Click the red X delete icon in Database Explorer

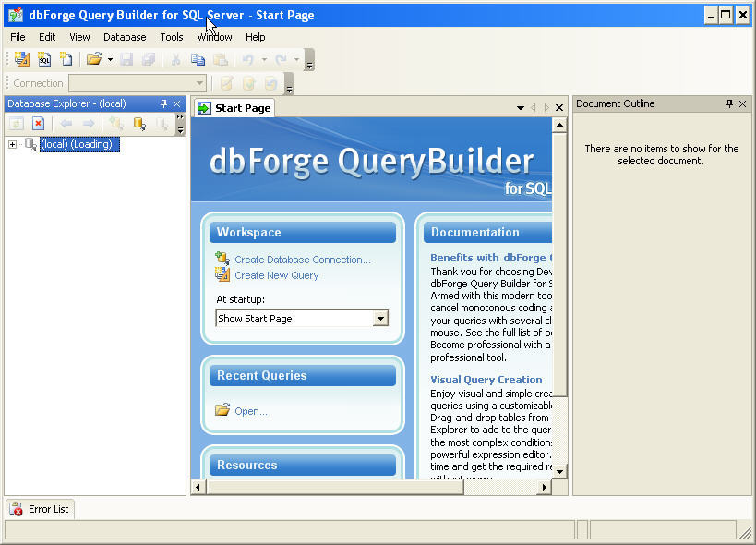[38, 124]
